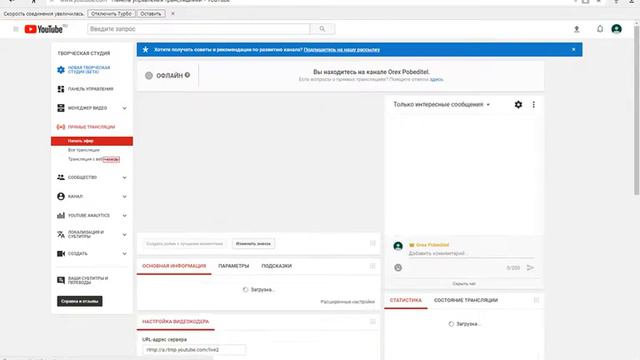Expand YouTube Analytics chevron

124,216
